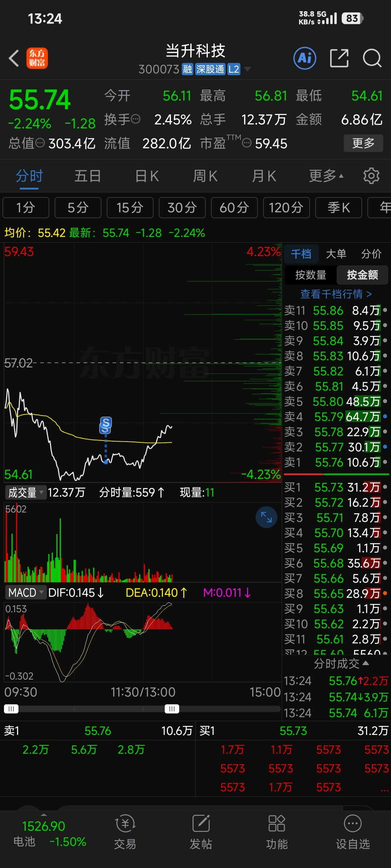The height and width of the screenshot is (868, 391).
Task: Tap the S signal marker on chart
Action: tap(105, 425)
